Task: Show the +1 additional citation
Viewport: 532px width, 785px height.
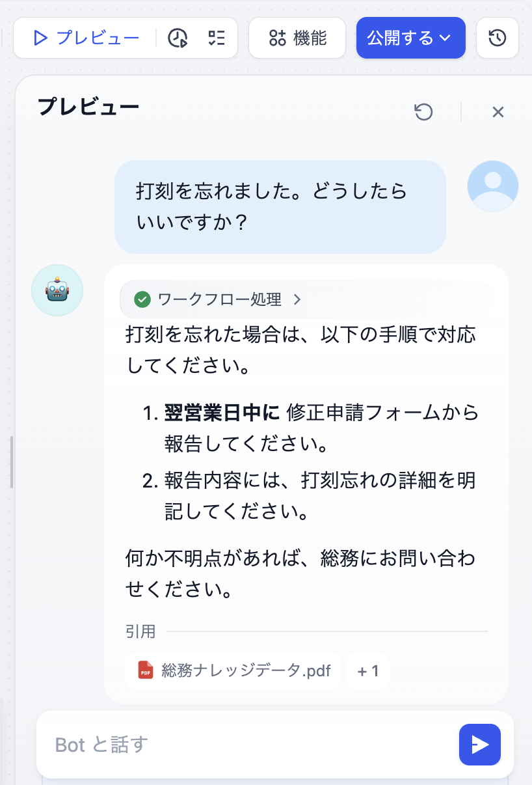Action: click(368, 670)
